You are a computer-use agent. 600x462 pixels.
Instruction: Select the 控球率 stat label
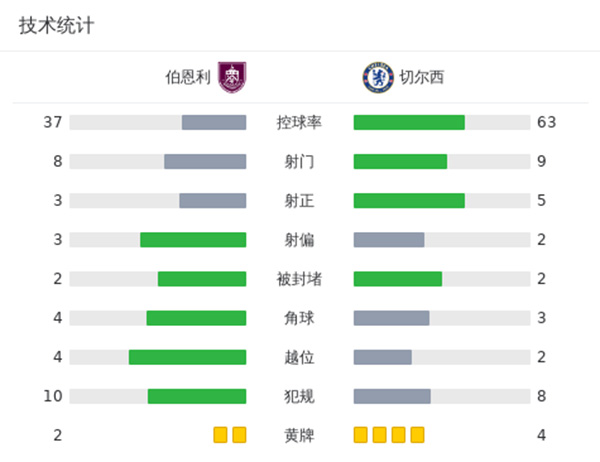pyautogui.click(x=300, y=123)
